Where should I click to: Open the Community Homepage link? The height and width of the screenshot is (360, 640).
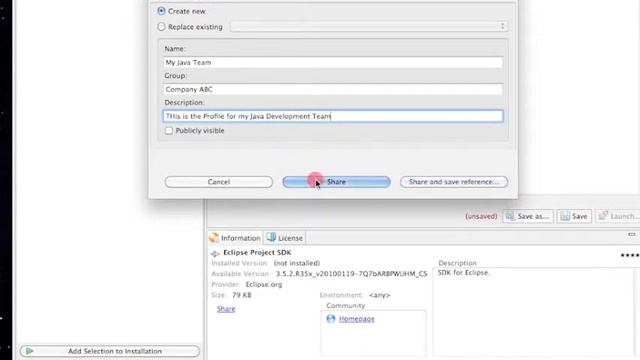click(x=356, y=319)
